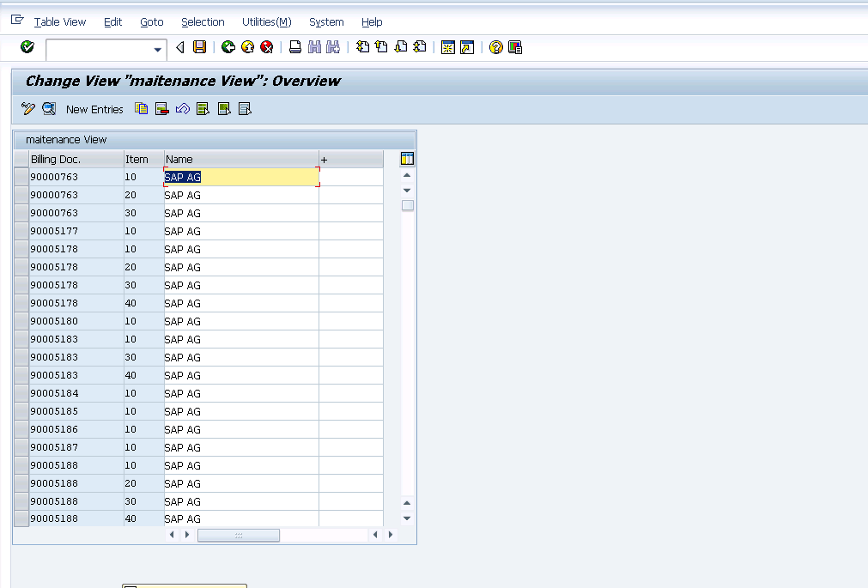The width and height of the screenshot is (868, 588).
Task: Click the Deselect All icon
Action: tap(245, 108)
